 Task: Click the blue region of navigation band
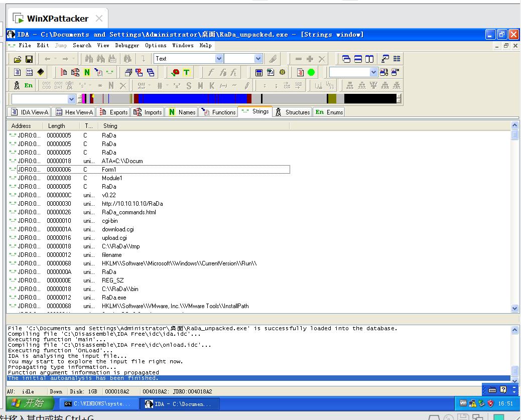[193, 99]
